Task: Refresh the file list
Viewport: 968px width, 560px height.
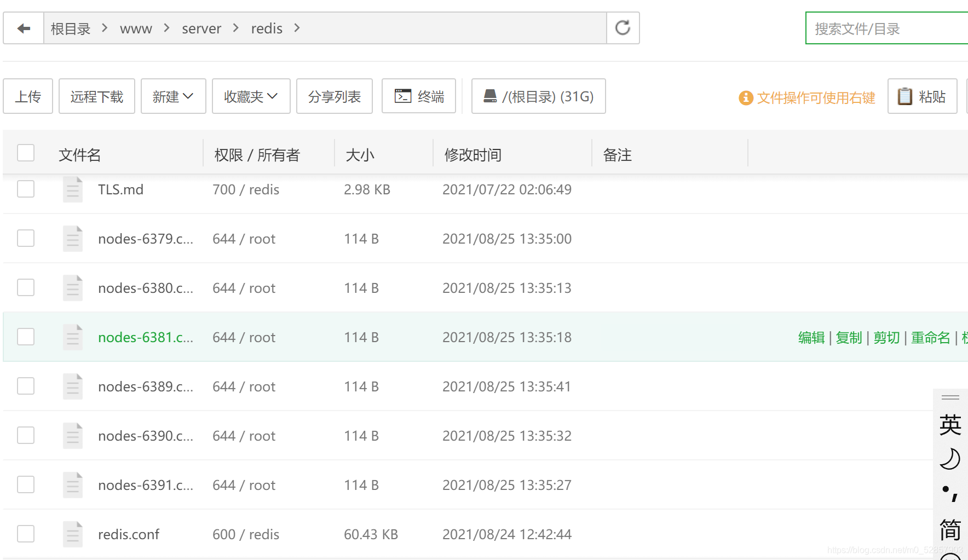Action: point(623,28)
